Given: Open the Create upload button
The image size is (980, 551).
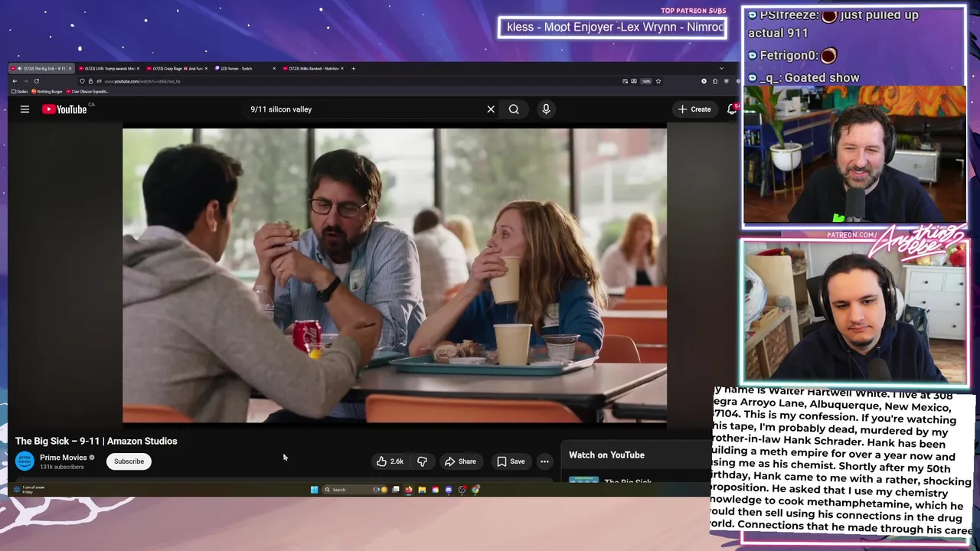Looking at the screenshot, I should (694, 109).
